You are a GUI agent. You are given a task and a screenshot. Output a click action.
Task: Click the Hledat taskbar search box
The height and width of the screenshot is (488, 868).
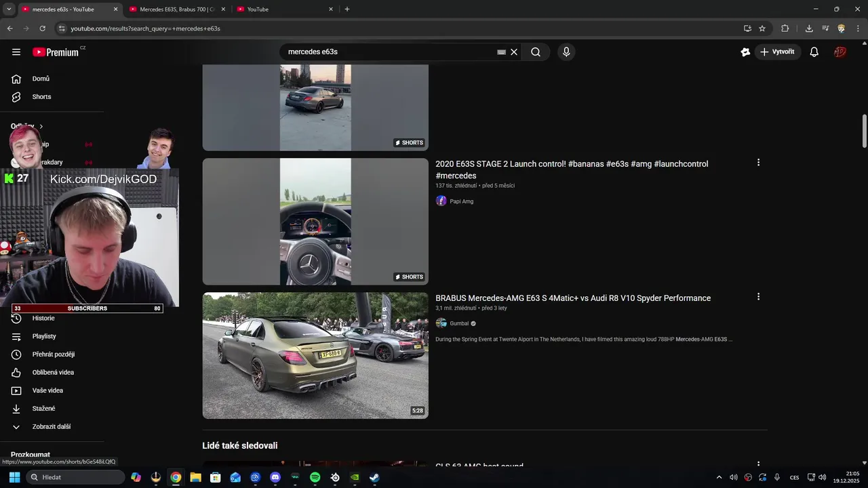tap(75, 477)
